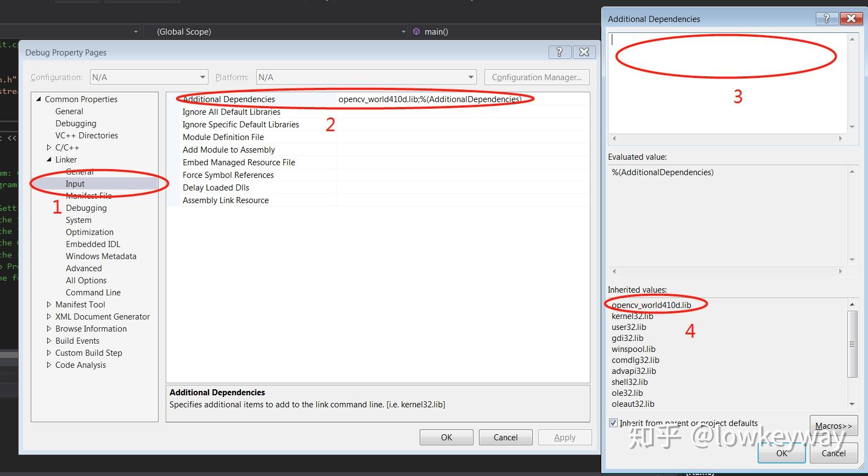Click the help question mark in Debug Property Pages
The width and height of the screenshot is (868, 476).
(x=559, y=52)
